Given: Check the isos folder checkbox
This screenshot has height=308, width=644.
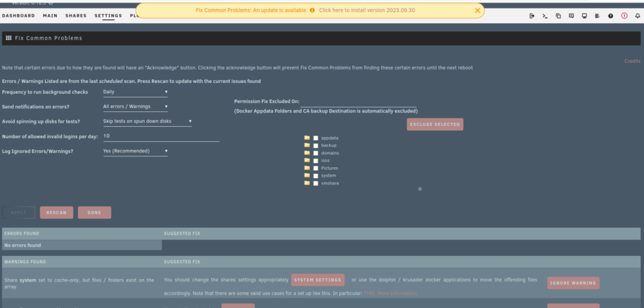Looking at the screenshot, I should pos(316,161).
